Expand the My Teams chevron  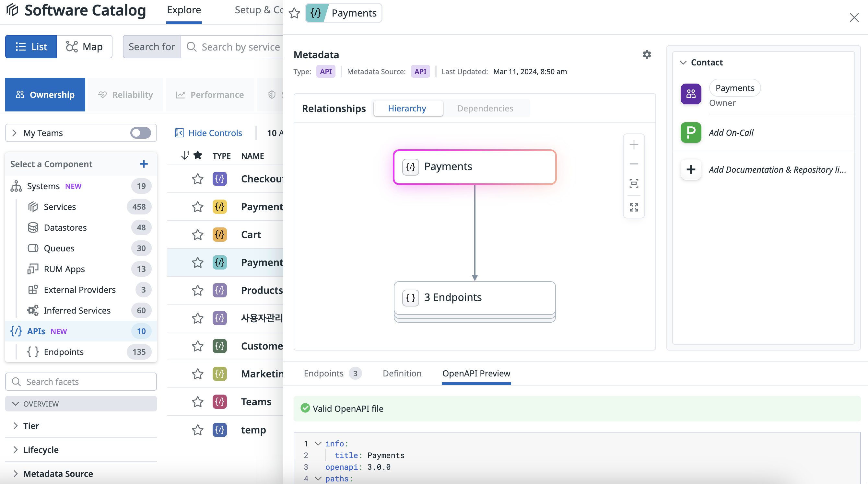point(14,133)
